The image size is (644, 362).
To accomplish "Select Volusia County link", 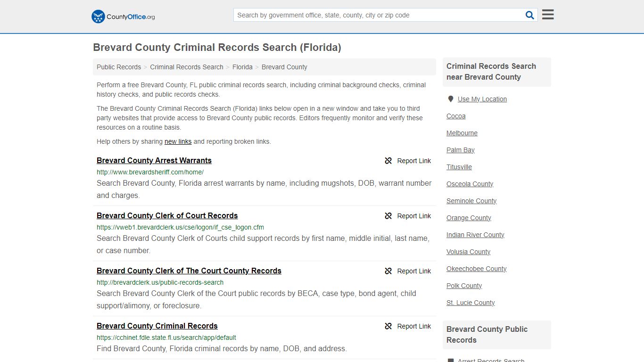I will coord(468,252).
